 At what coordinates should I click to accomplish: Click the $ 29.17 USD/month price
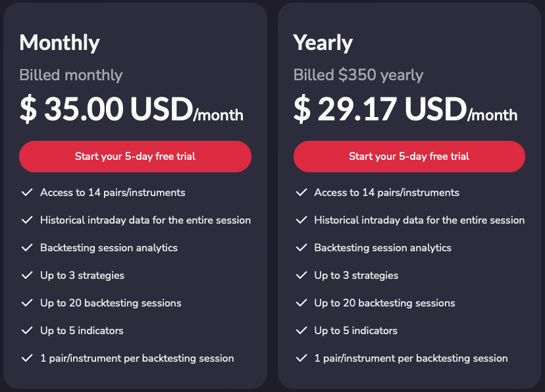coord(405,110)
